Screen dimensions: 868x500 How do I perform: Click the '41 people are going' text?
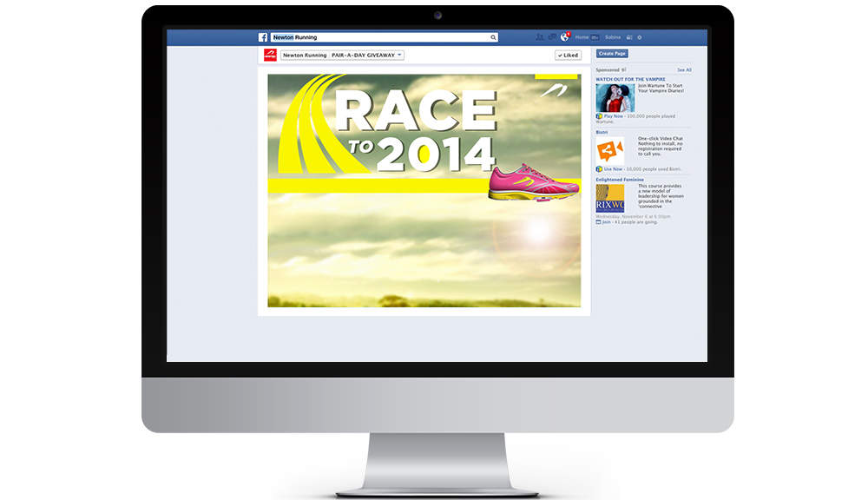(636, 222)
